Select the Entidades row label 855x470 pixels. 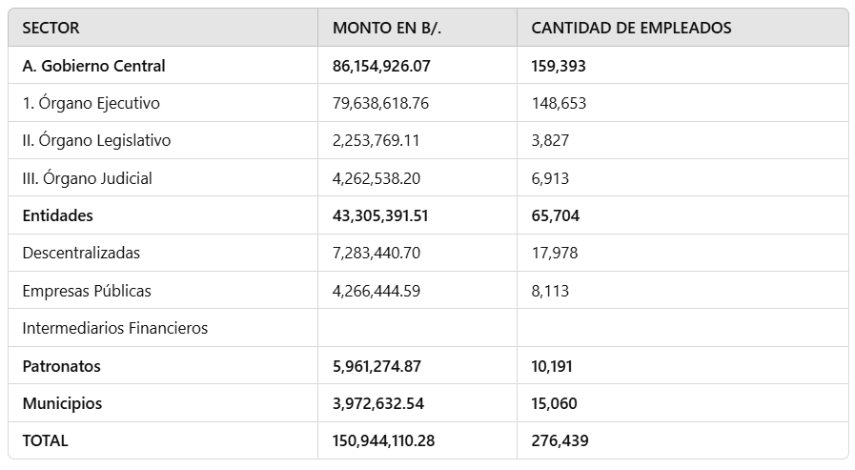click(58, 216)
